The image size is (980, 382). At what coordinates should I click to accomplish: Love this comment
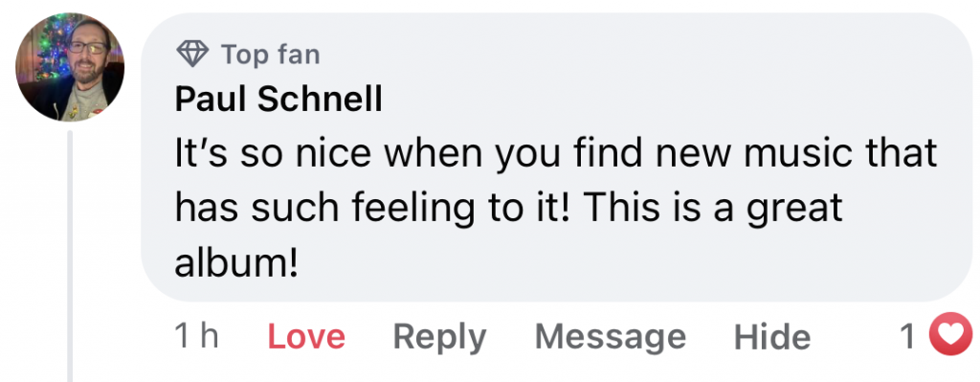coord(306,336)
